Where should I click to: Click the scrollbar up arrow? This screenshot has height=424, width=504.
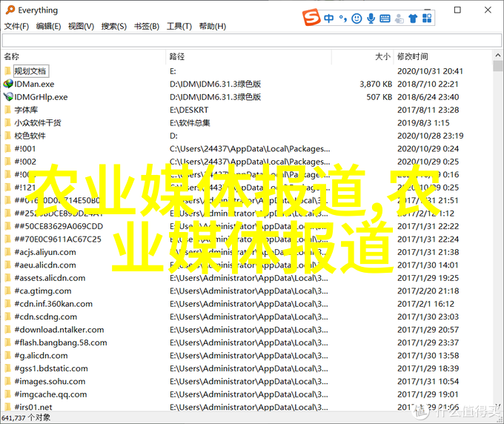click(x=497, y=56)
